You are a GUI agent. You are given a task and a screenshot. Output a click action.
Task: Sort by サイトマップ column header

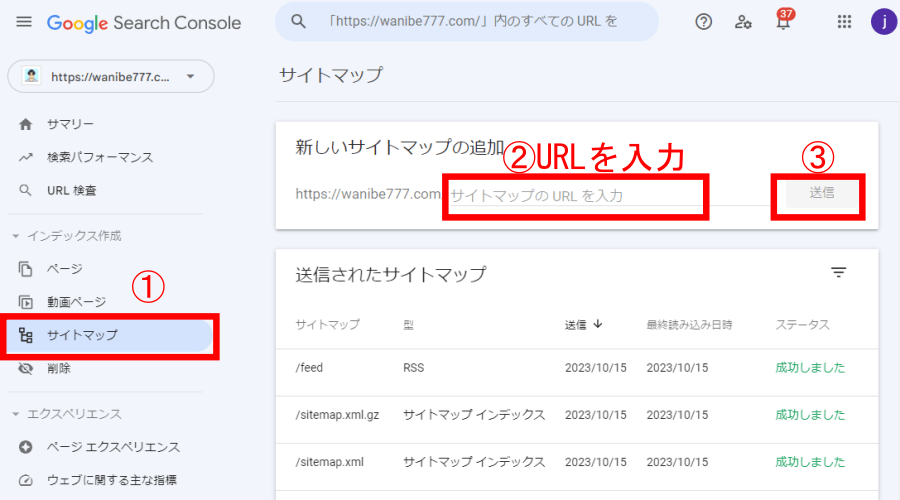click(328, 325)
